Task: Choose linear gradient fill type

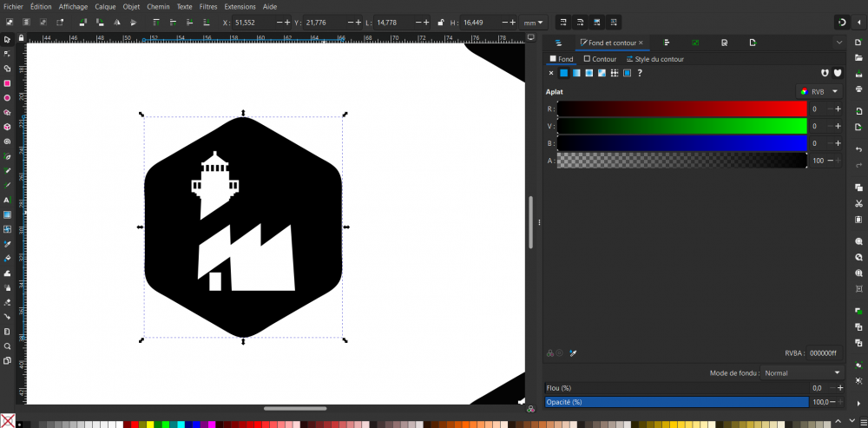Action: [575, 73]
